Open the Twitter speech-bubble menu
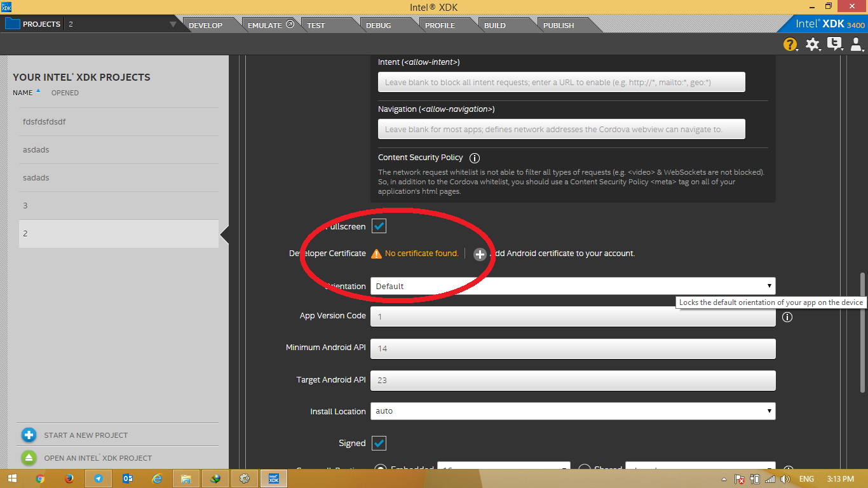Screen dimensions: 868x488 [x=834, y=44]
